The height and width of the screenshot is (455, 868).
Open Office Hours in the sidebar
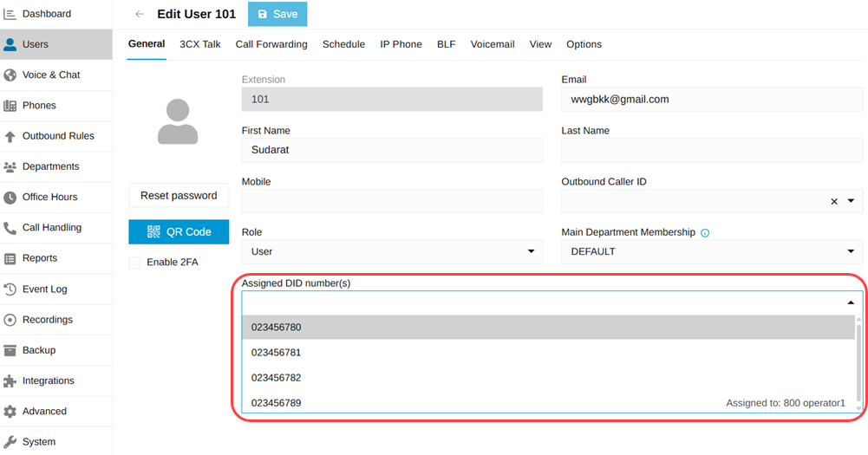(x=55, y=197)
